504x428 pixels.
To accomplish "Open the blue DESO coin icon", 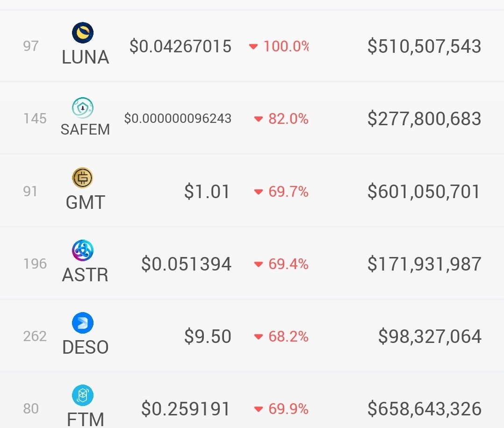I will tap(83, 322).
